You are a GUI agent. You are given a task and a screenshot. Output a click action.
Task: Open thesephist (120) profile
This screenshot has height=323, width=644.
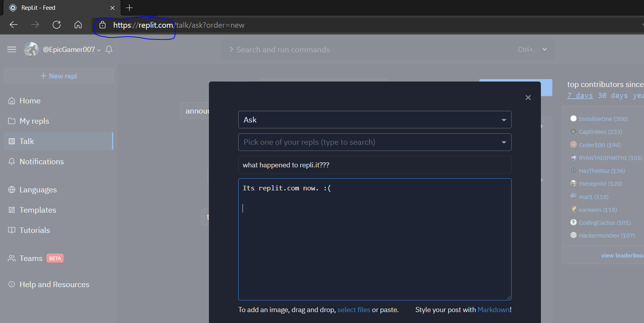(x=601, y=184)
